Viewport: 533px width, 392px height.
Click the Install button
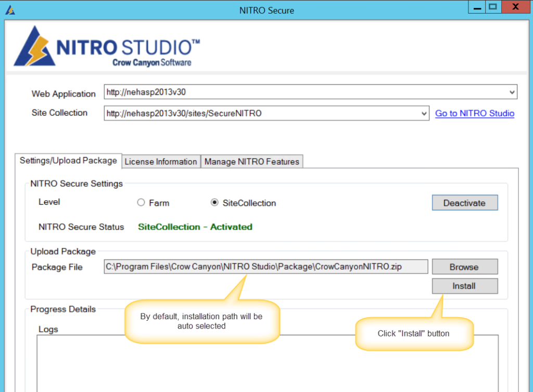464,286
